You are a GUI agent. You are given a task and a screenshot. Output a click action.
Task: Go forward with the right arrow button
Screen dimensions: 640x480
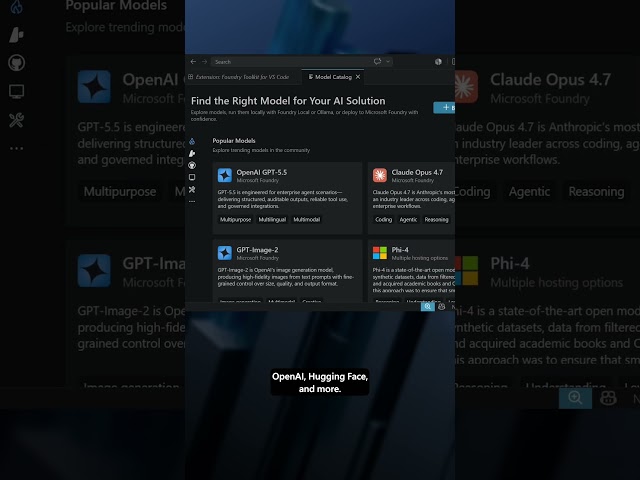click(204, 62)
